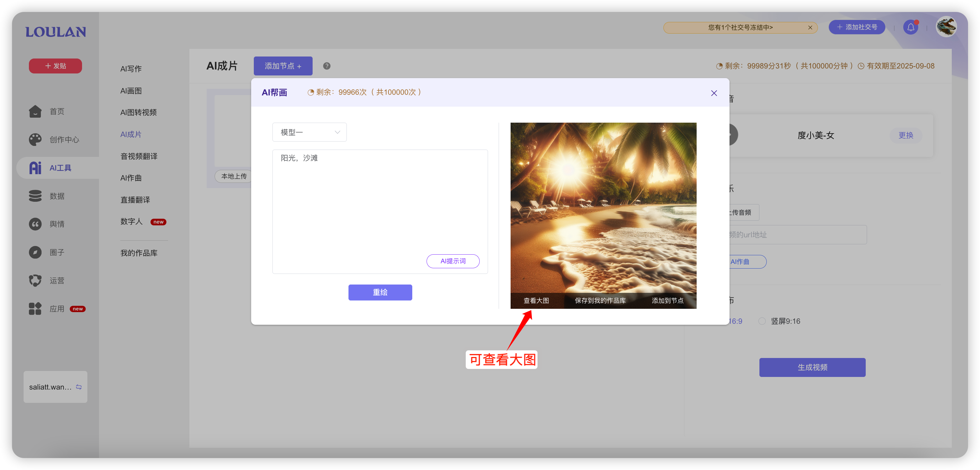Select the 竖屏9:16 radio option
The width and height of the screenshot is (980, 470).
[x=762, y=321]
